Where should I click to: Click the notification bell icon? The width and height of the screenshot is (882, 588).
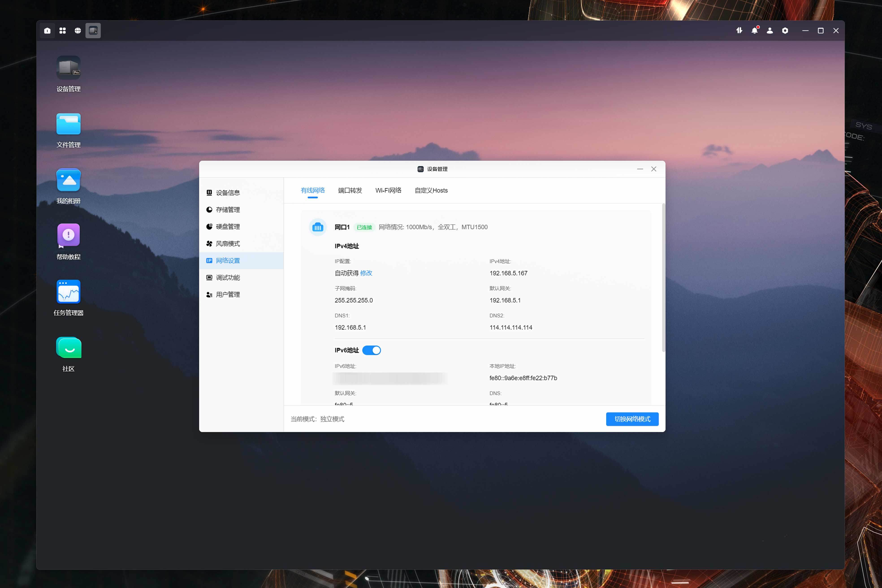coord(754,31)
